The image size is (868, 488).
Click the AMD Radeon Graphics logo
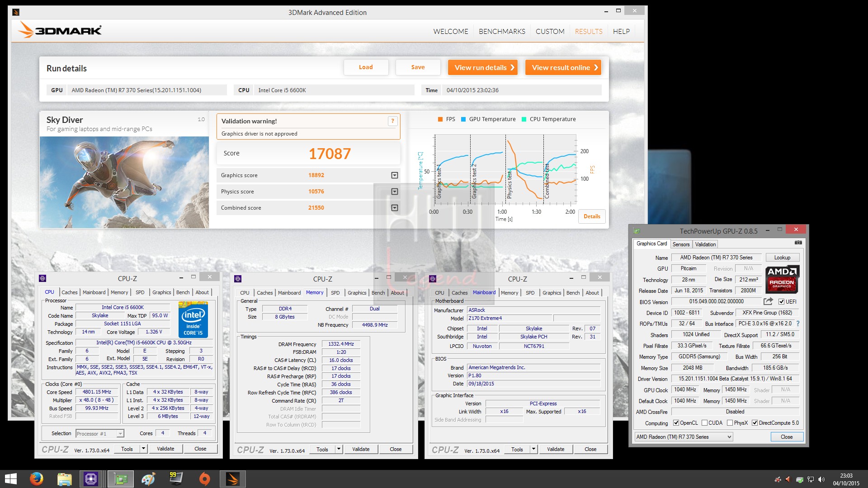(x=782, y=279)
